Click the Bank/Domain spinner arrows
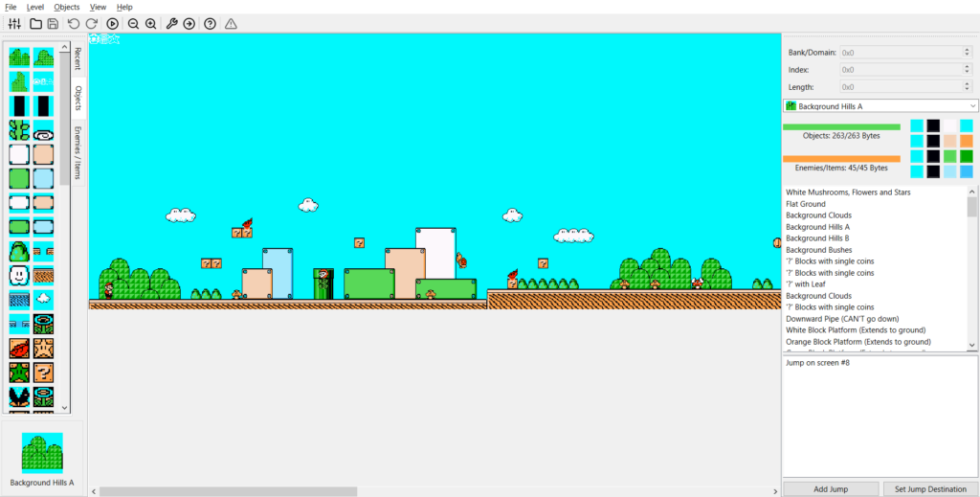 [x=968, y=53]
